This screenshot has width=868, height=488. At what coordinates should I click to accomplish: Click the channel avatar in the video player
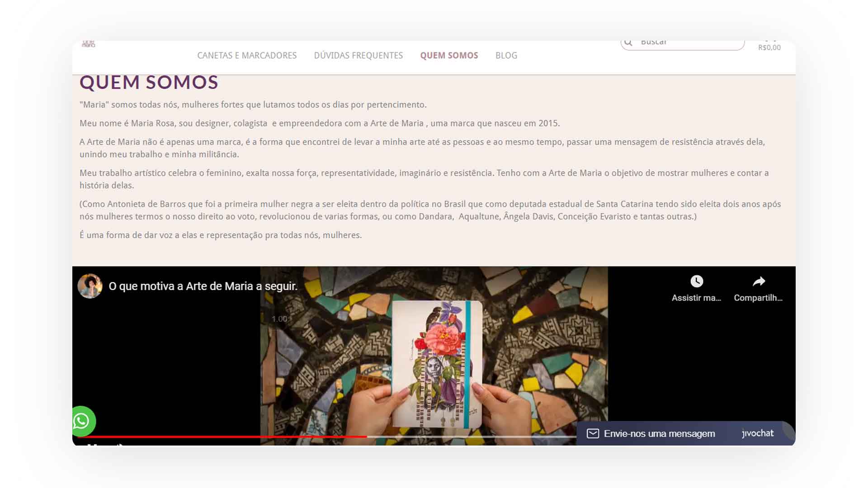tap(90, 286)
